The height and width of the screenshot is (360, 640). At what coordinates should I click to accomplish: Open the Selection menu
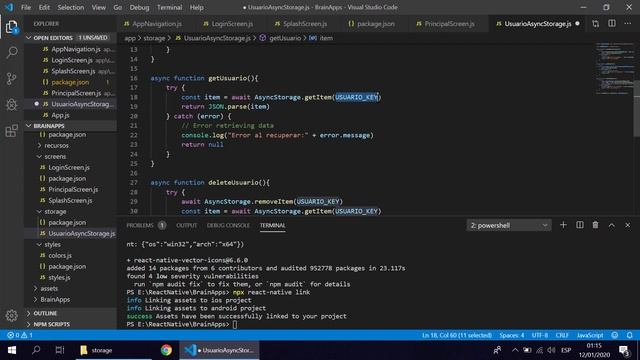tap(71, 7)
